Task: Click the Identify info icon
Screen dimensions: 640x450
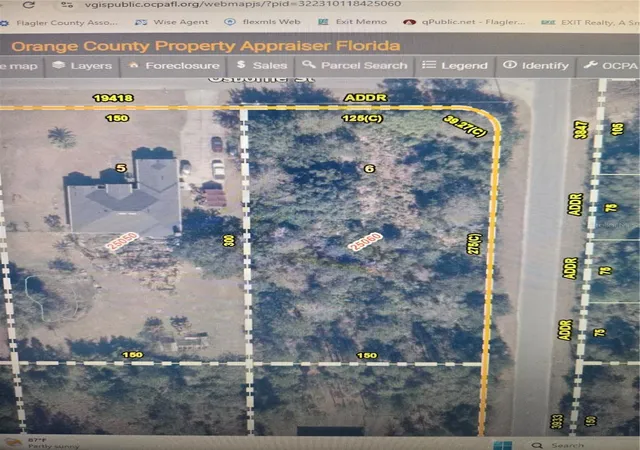Action: click(509, 65)
